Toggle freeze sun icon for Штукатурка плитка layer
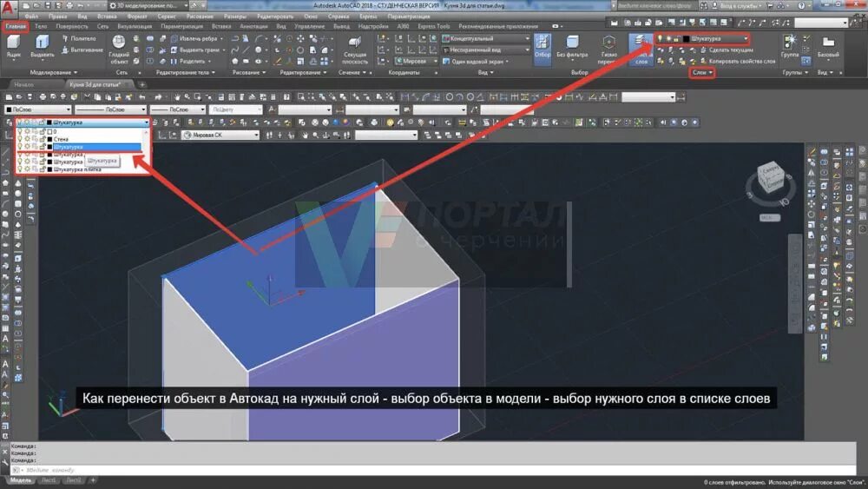The width and height of the screenshot is (868, 489). click(x=27, y=169)
